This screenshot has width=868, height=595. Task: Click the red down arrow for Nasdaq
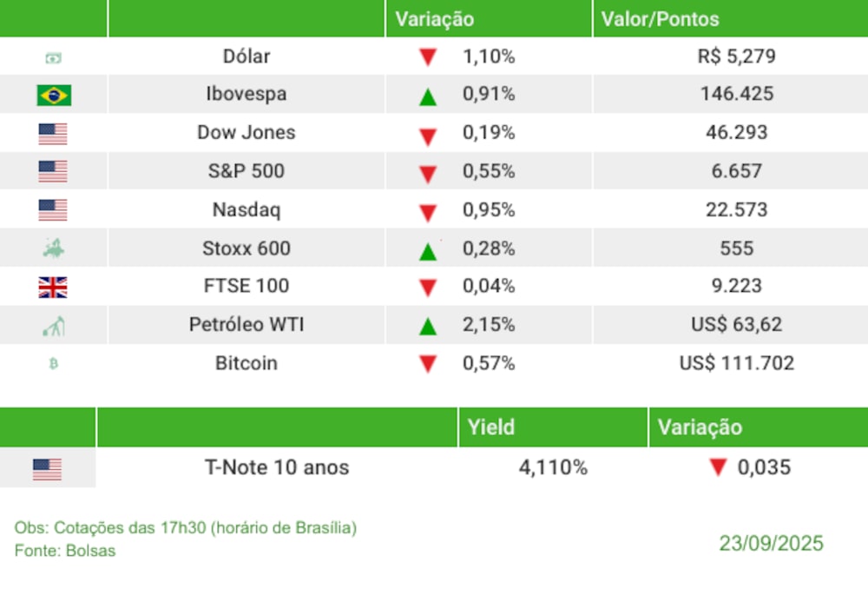click(427, 213)
